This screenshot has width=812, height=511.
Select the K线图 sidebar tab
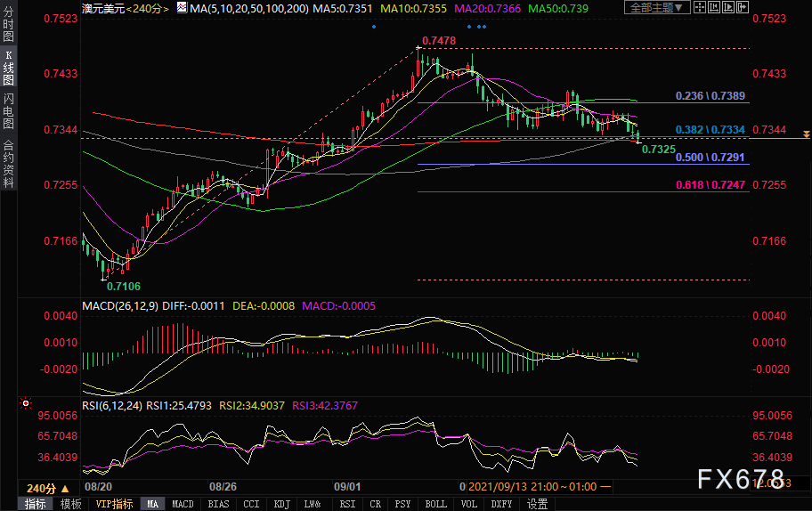(x=8, y=68)
